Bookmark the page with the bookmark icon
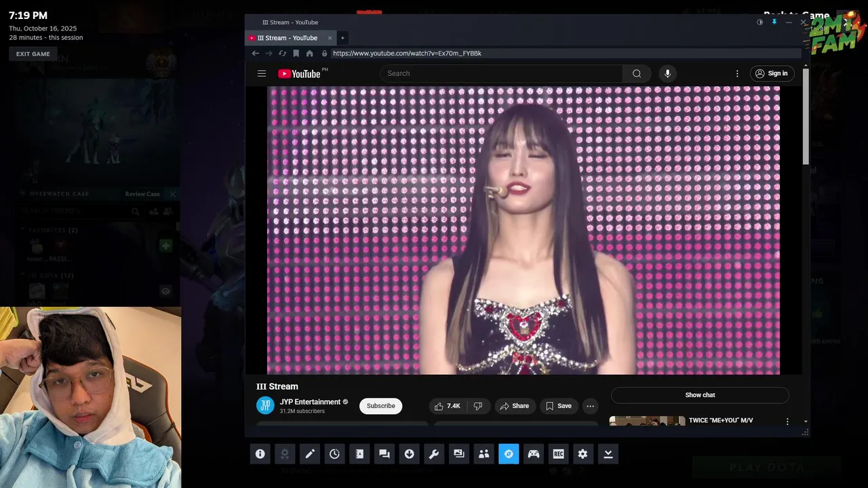The image size is (868, 488). click(x=296, y=53)
